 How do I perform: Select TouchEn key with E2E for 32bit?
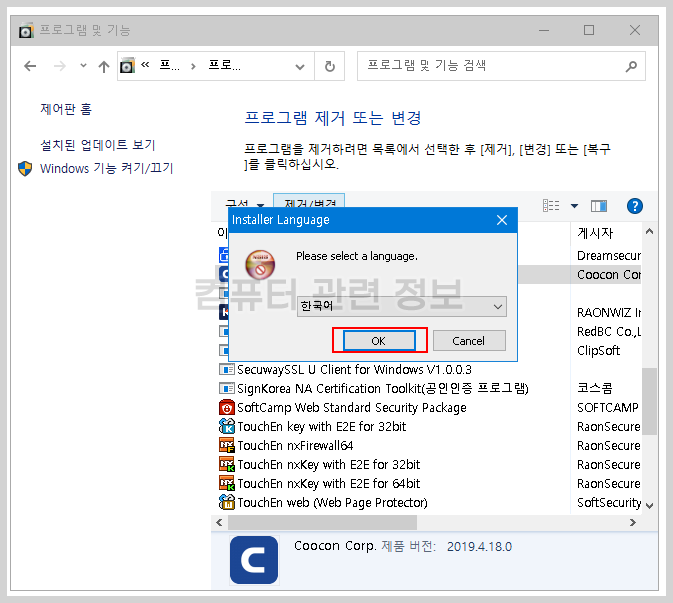pos(321,427)
